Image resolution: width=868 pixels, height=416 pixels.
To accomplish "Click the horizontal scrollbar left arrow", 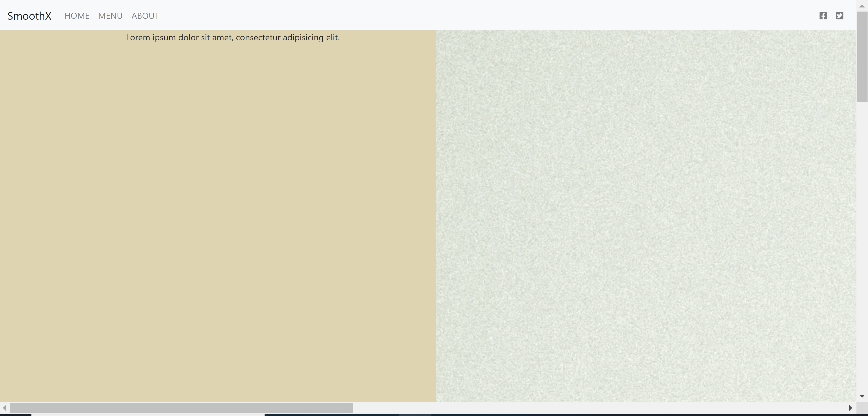I will [x=5, y=408].
